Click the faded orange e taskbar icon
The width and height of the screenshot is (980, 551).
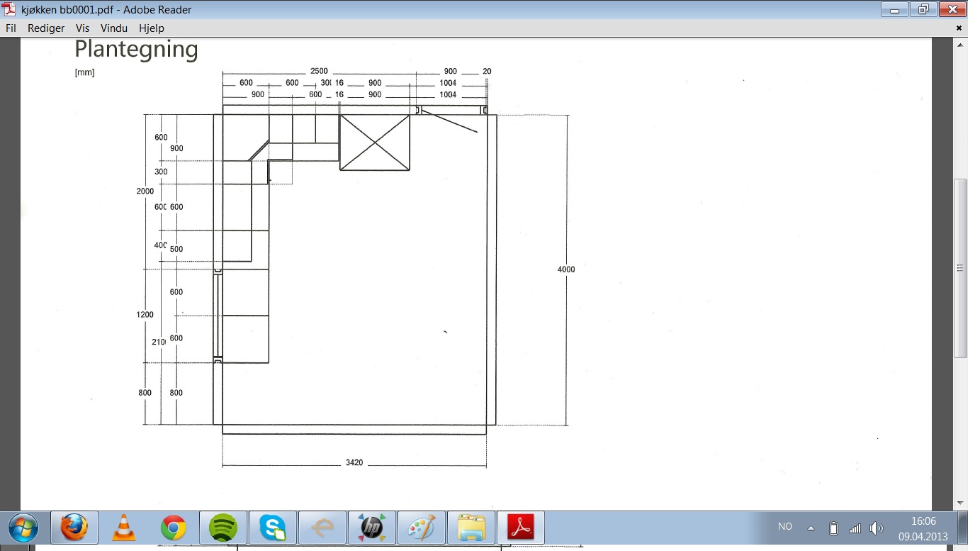322,528
